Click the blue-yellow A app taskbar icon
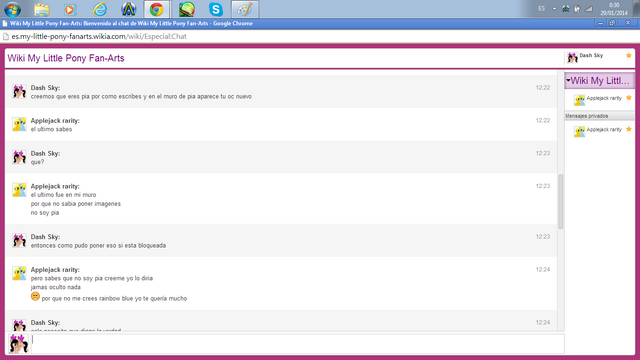The width and height of the screenshot is (640, 360). click(x=129, y=9)
